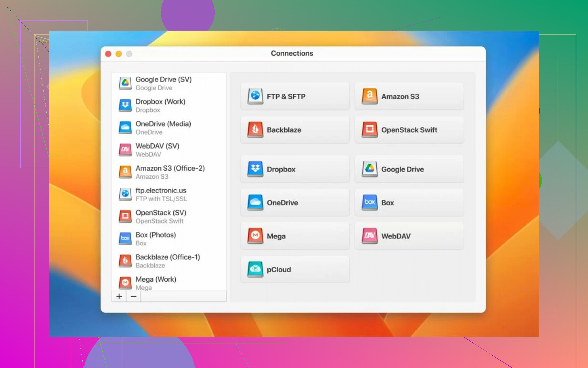
Task: Create a new OneDrive connection
Action: (x=295, y=202)
